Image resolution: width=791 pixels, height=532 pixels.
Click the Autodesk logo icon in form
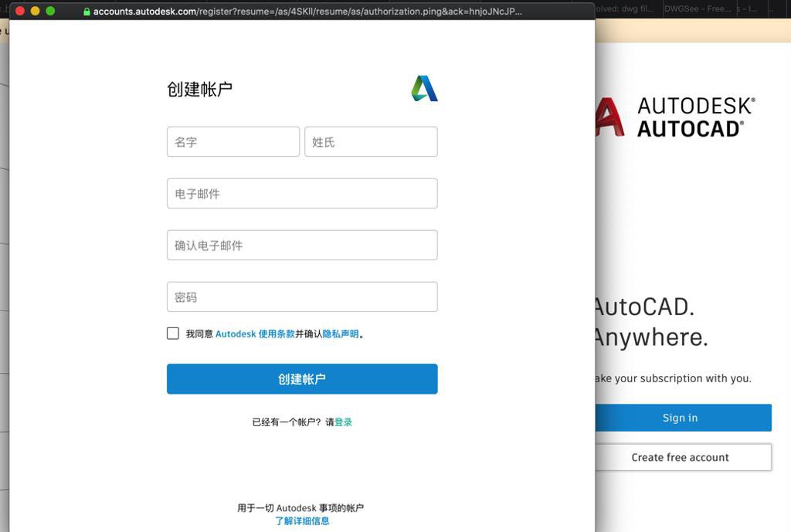point(424,89)
